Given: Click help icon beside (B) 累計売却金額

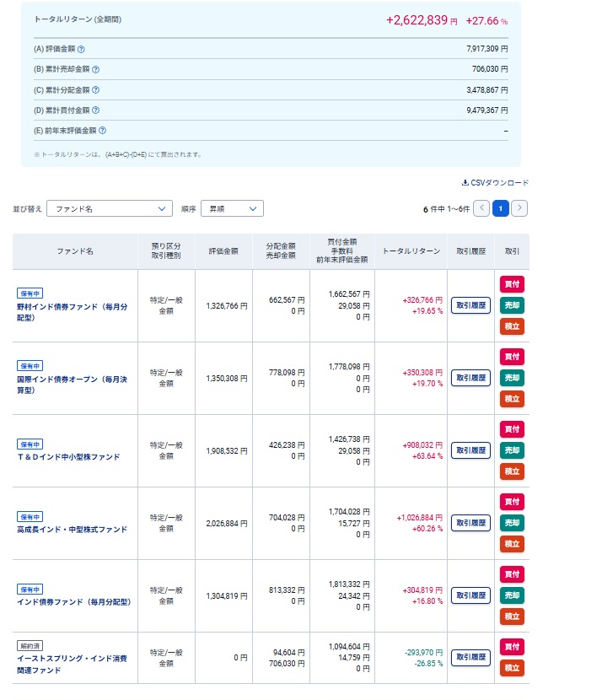Looking at the screenshot, I should 95,70.
